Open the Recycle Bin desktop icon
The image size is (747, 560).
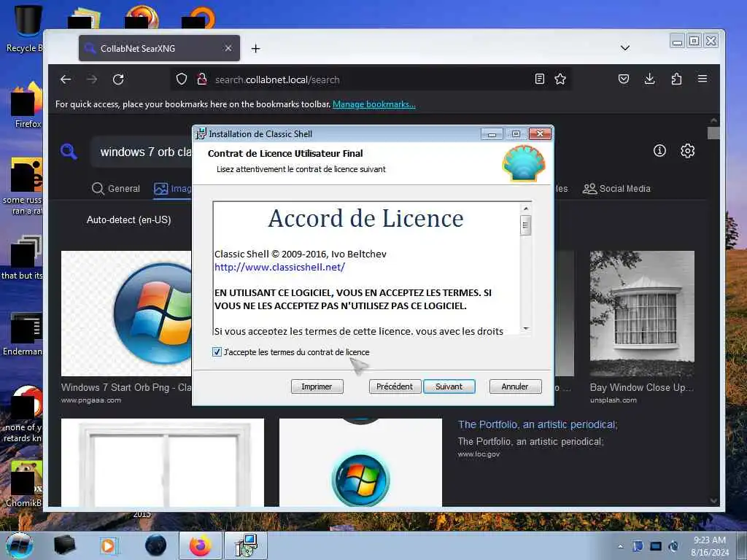tap(25, 27)
